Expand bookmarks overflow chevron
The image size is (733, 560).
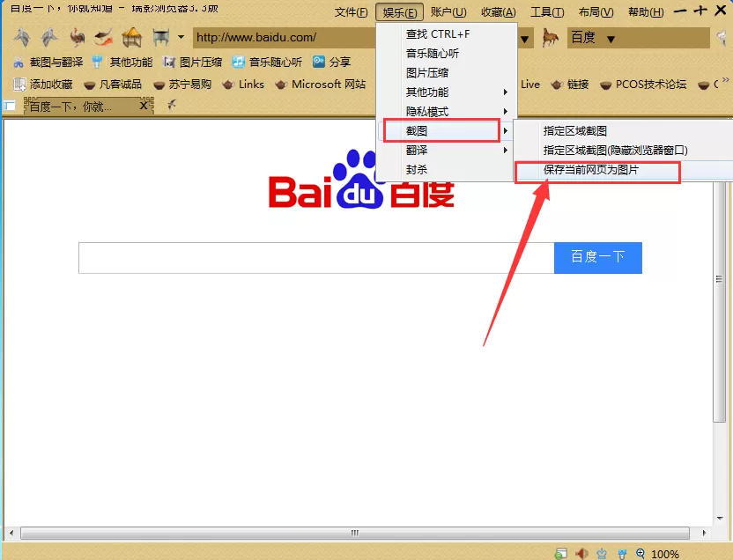[x=726, y=80]
